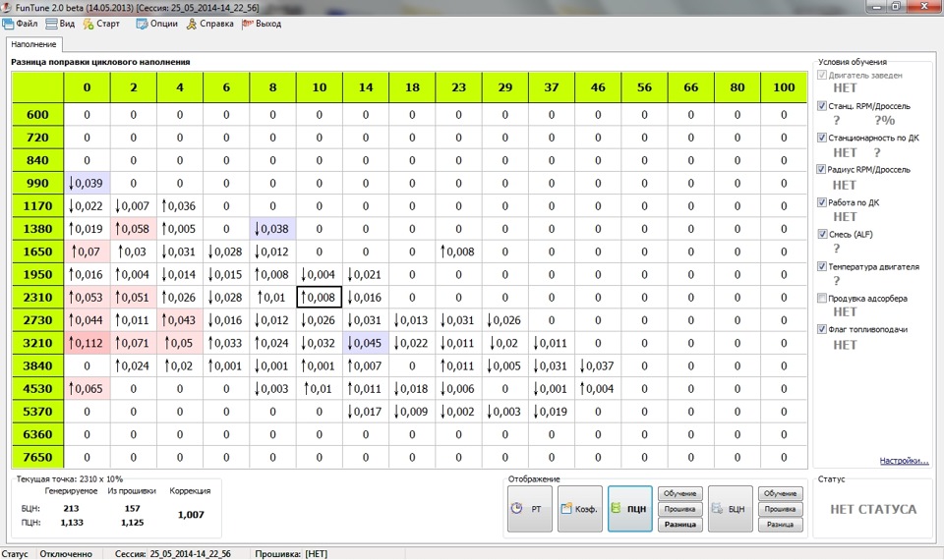Viewport: 944px width, 560px height.
Task: Select the БЦН display button
Action: tap(731, 509)
